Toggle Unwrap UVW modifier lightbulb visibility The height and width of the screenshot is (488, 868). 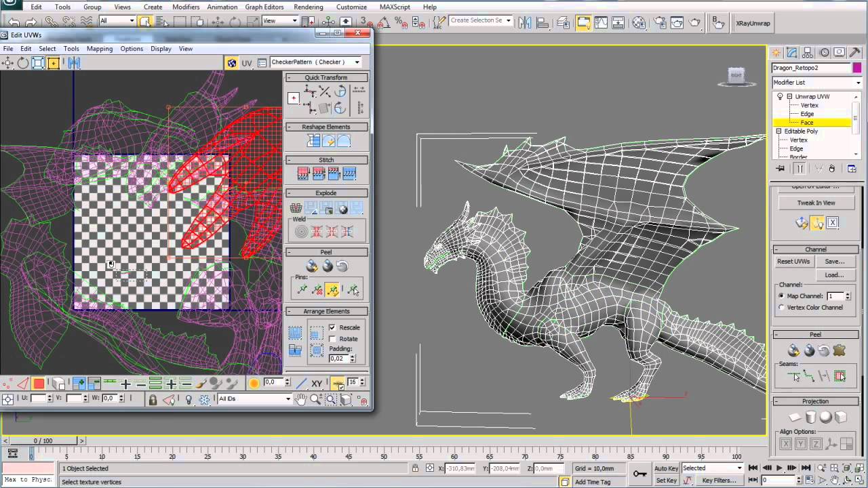[780, 96]
